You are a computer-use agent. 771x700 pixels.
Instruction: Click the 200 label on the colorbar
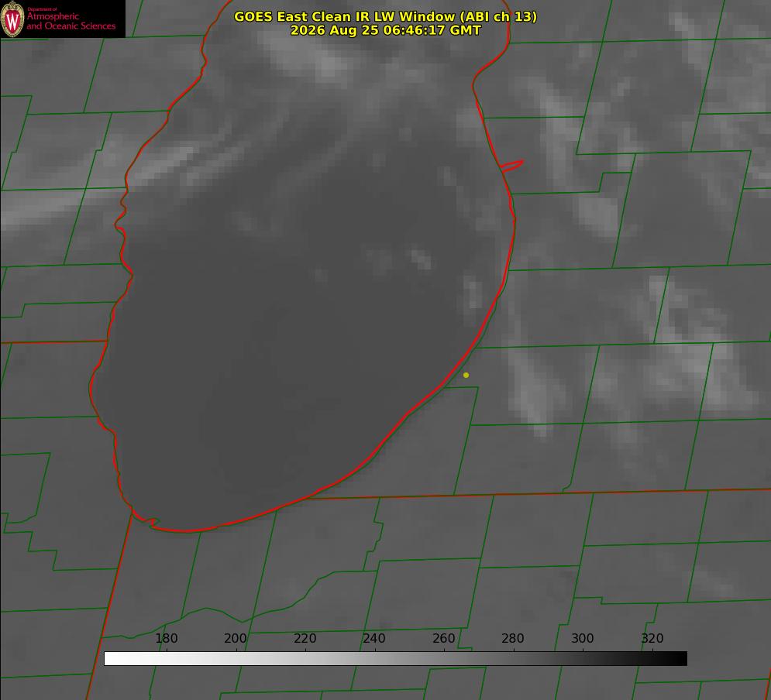(x=236, y=638)
